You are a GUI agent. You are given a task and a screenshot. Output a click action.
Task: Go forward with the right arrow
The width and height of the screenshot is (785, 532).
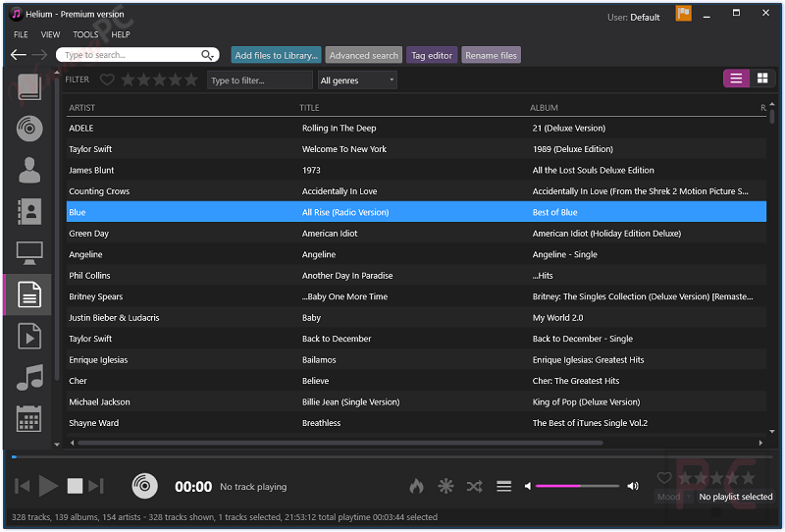39,55
